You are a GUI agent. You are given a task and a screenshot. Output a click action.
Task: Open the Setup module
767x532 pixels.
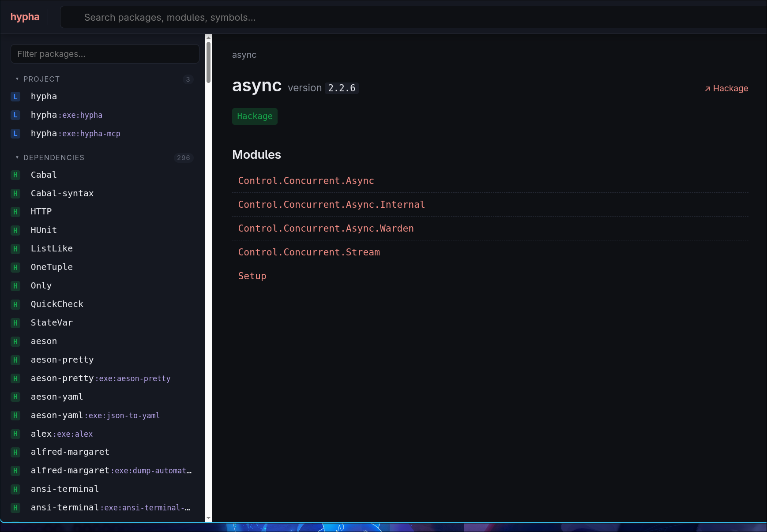click(x=252, y=276)
